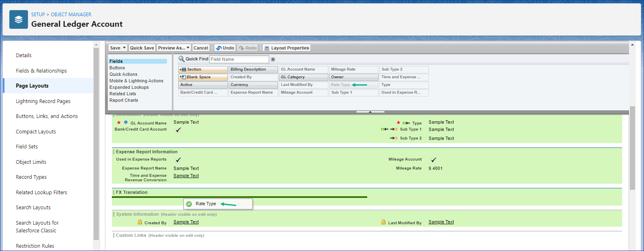Open the Save dropdown arrow
Image resolution: width=644 pixels, height=251 pixels.
[x=124, y=48]
